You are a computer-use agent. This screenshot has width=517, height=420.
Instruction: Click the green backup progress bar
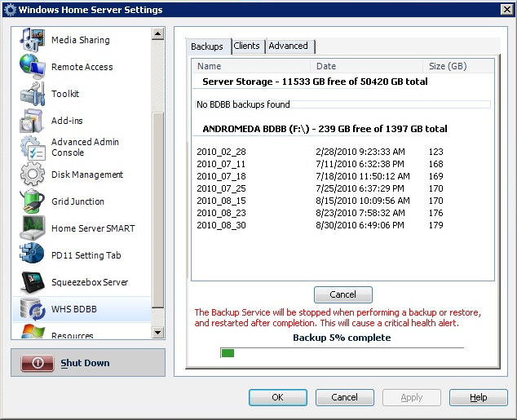[228, 353]
